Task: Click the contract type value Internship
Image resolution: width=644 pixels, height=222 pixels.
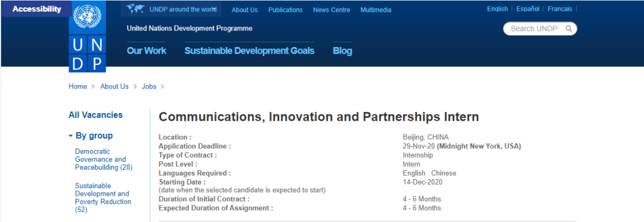Action: (x=417, y=155)
